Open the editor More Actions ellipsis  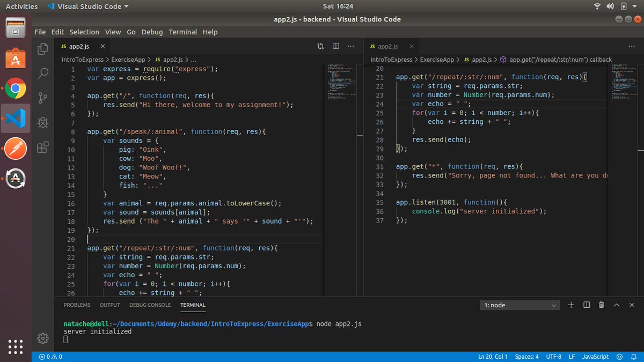352,46
